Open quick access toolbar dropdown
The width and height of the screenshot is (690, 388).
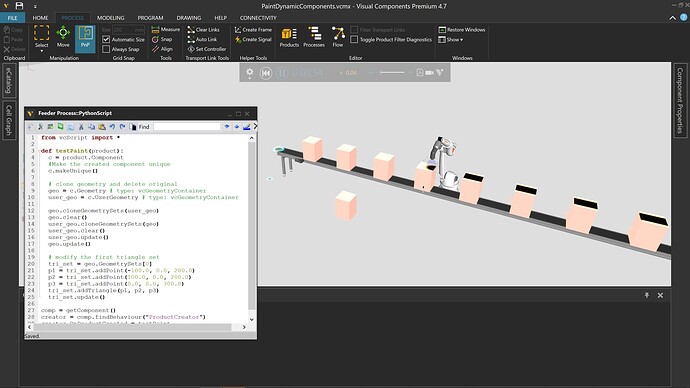point(35,7)
